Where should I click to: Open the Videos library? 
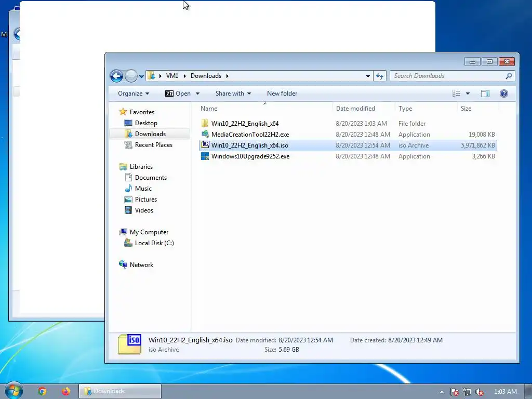pos(144,210)
